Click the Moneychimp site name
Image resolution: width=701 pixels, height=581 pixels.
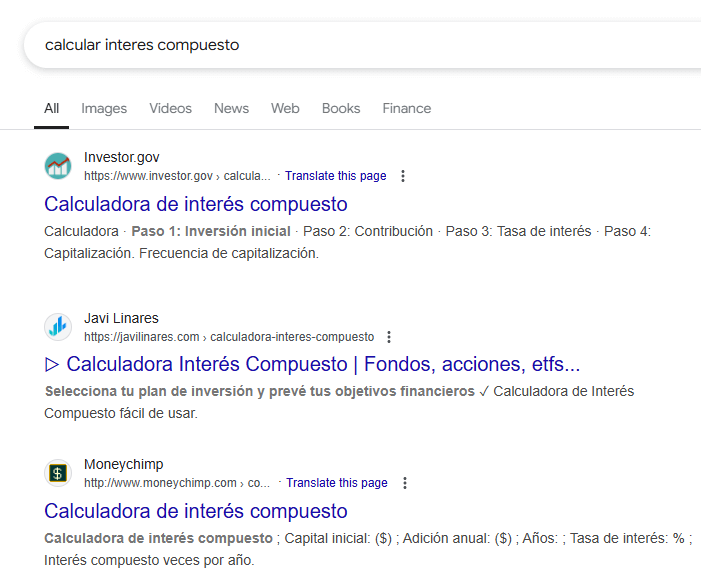123,464
